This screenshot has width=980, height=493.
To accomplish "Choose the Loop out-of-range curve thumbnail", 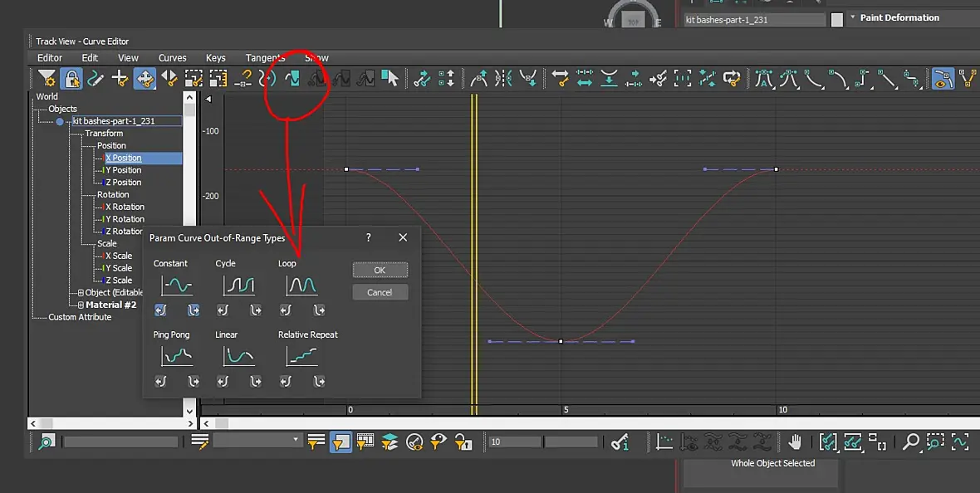I will 301,286.
